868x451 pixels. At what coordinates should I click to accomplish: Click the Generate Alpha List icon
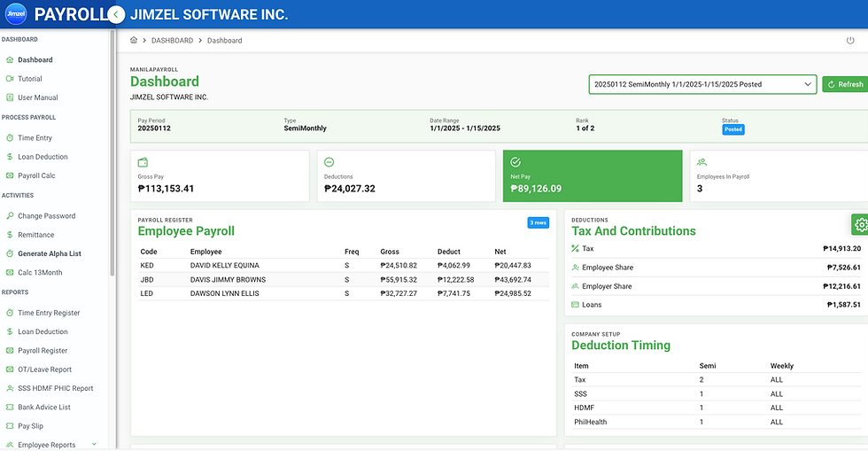coord(10,253)
